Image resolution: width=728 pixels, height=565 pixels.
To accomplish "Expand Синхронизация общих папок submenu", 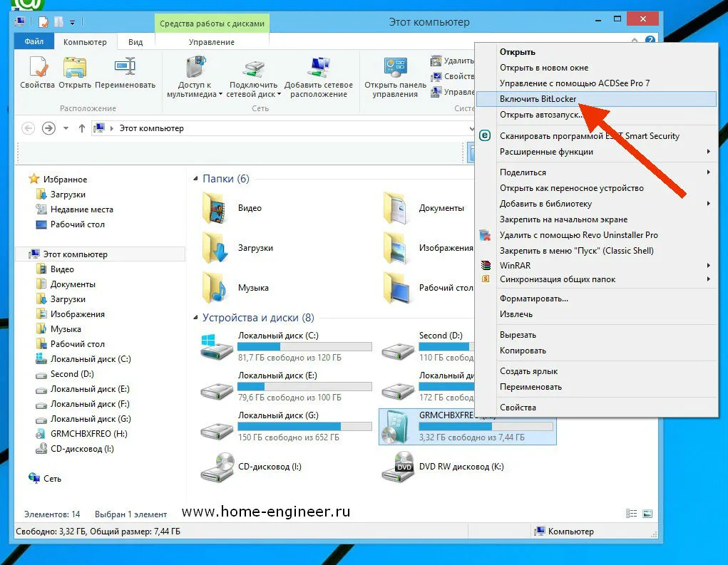I will click(597, 279).
